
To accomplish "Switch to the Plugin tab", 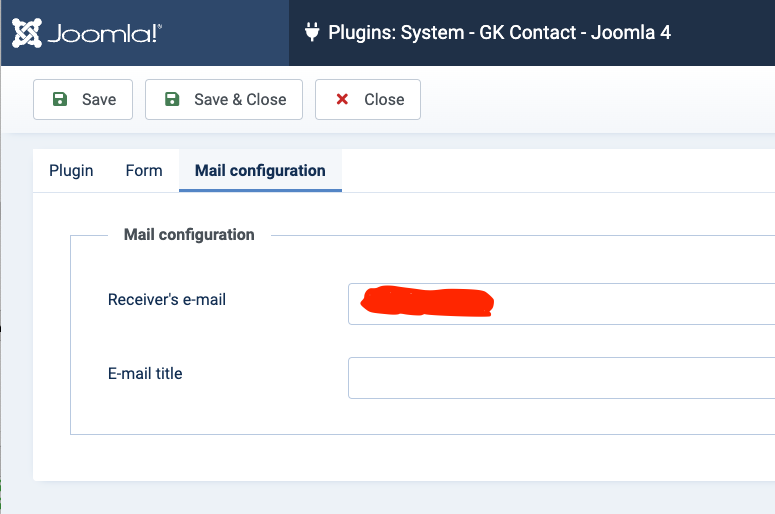I will click(x=71, y=171).
